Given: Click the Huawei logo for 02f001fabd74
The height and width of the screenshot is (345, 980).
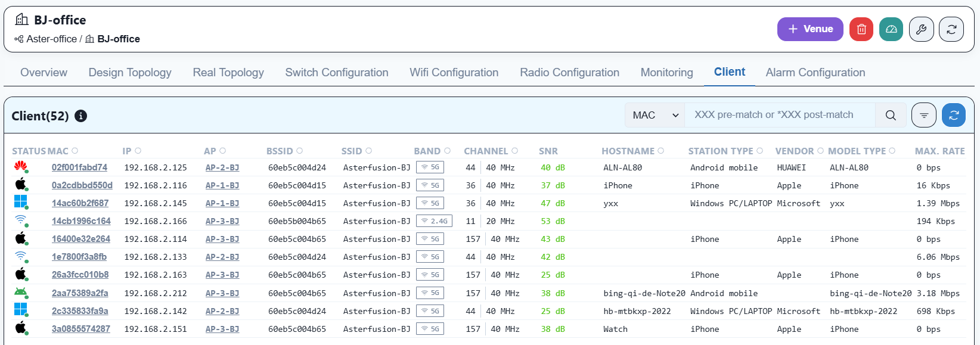Looking at the screenshot, I should pyautogui.click(x=21, y=167).
